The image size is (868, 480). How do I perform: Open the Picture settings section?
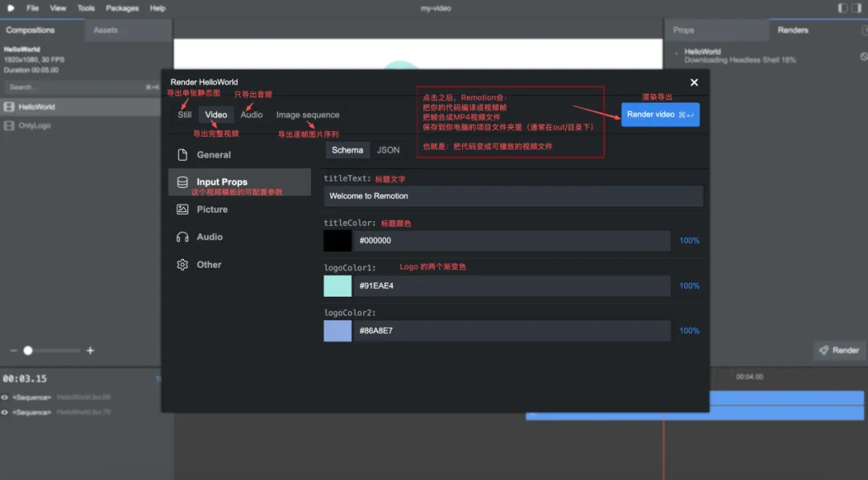tap(240, 209)
